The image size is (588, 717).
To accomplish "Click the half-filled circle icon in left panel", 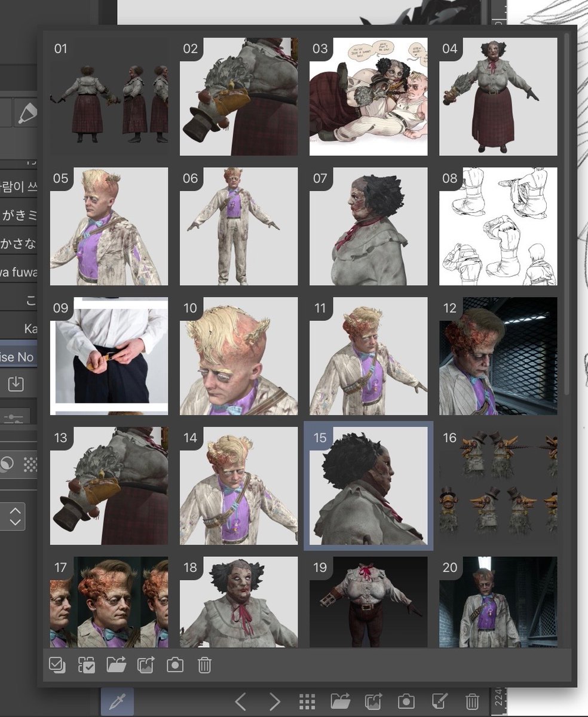I will pos(6,465).
